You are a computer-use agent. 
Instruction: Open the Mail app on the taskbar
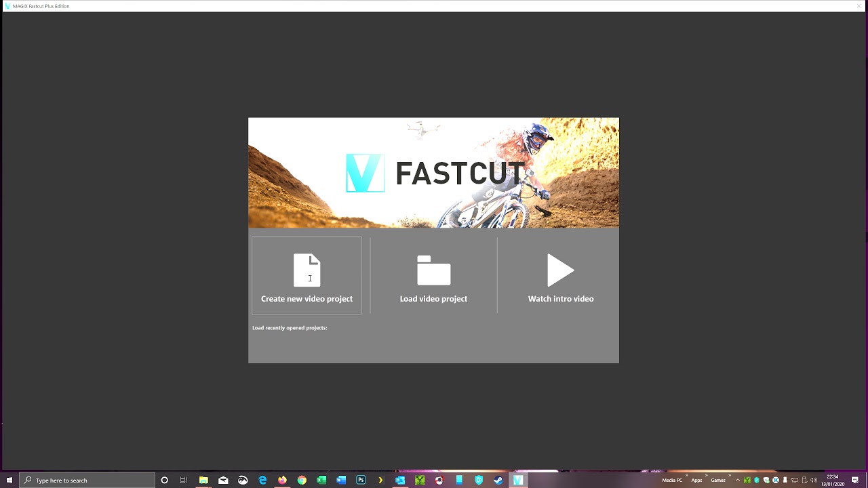point(223,480)
